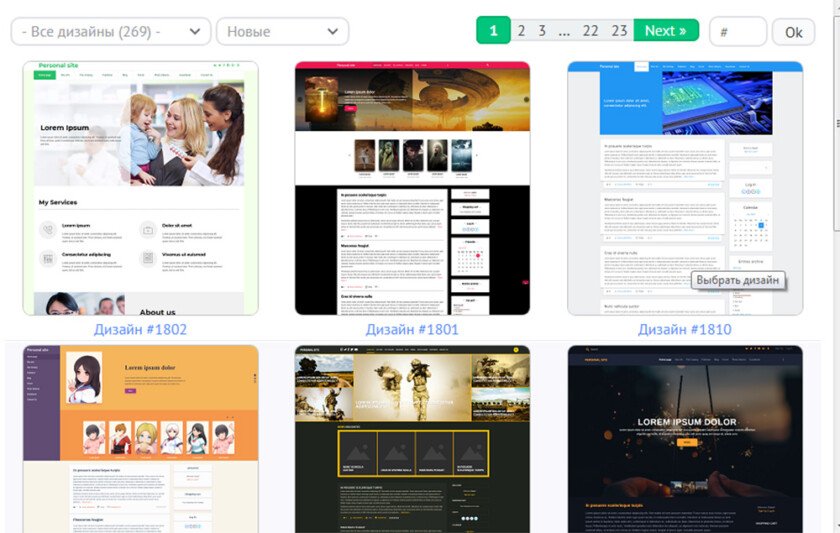This screenshot has height=533, width=840.
Task: Click the "Дизайн #1810" link
Action: coord(685,329)
